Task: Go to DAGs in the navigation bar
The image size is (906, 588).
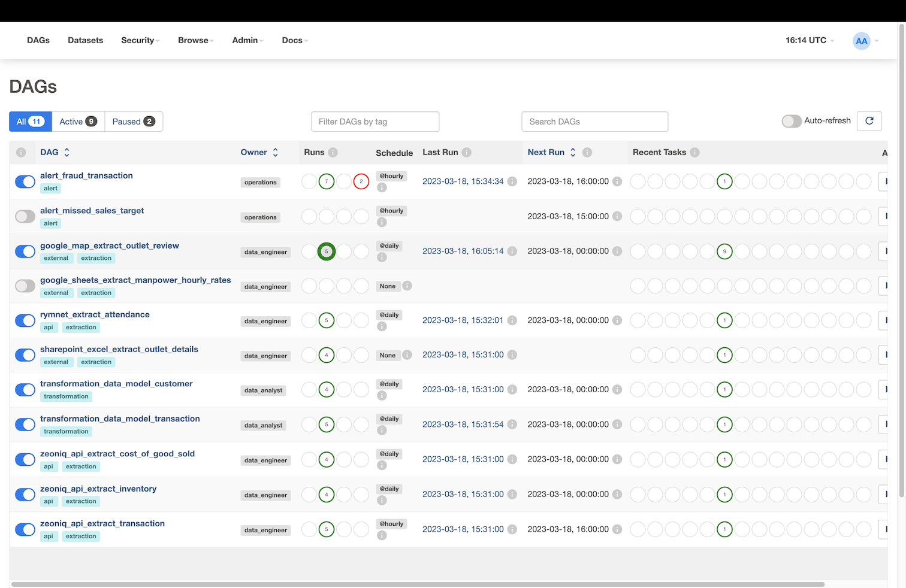Action: [x=38, y=40]
